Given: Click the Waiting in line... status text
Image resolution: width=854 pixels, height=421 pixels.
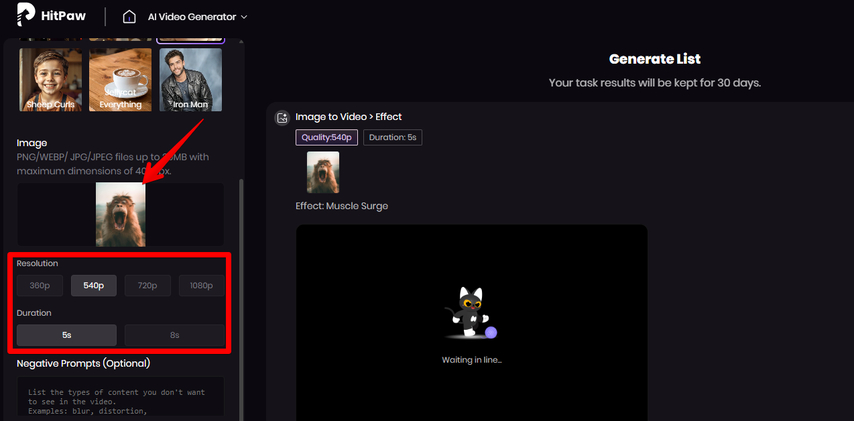Looking at the screenshot, I should [472, 360].
